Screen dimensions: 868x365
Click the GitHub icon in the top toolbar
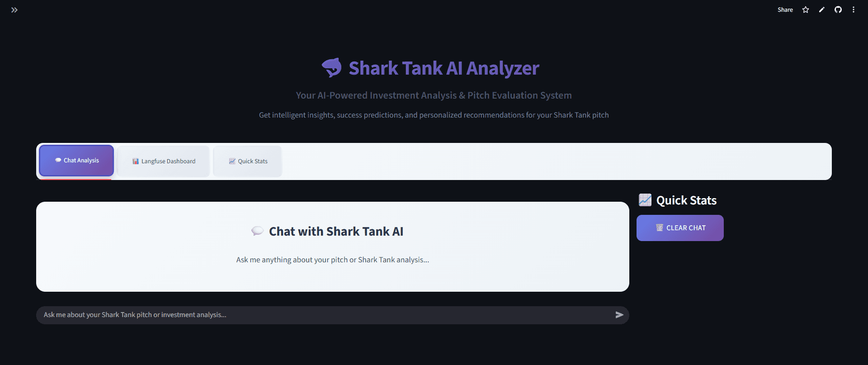tap(838, 9)
